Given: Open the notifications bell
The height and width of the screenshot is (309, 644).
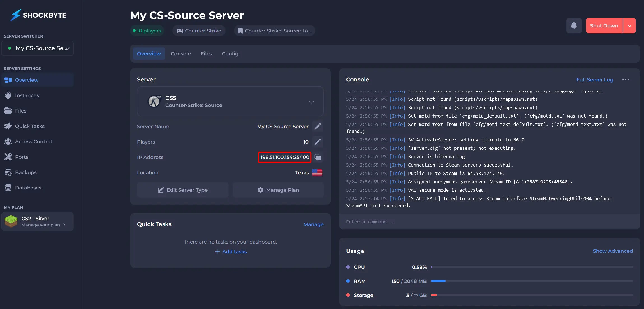Looking at the screenshot, I should click(574, 26).
